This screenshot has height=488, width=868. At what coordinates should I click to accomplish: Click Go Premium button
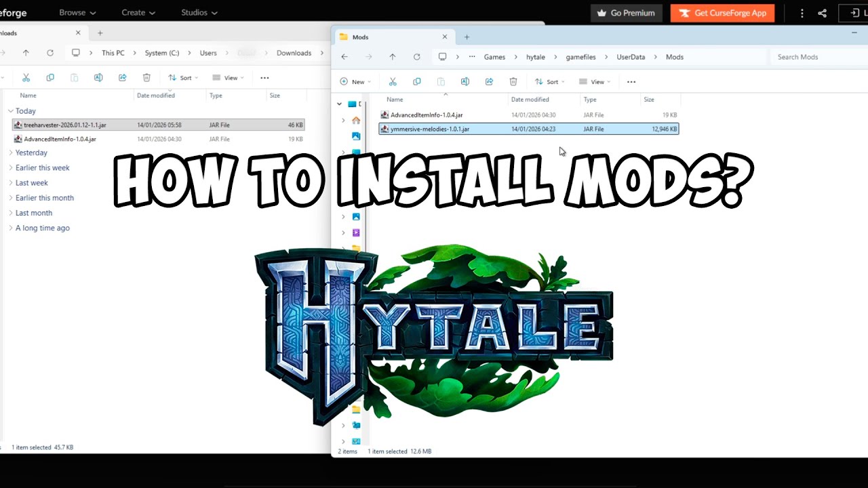626,13
